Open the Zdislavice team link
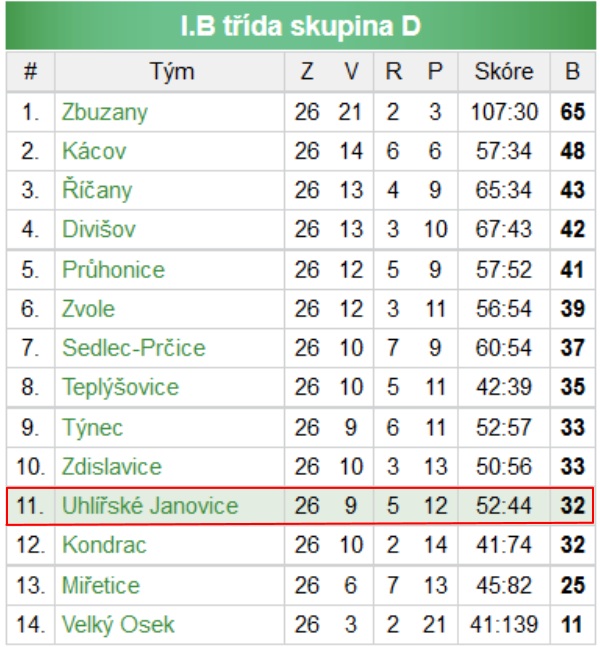600x647 pixels. [x=111, y=466]
